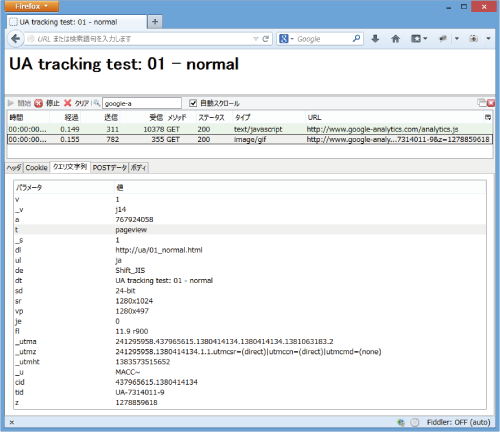
Task: Sort by the ステータス column header
Action: [x=214, y=117]
